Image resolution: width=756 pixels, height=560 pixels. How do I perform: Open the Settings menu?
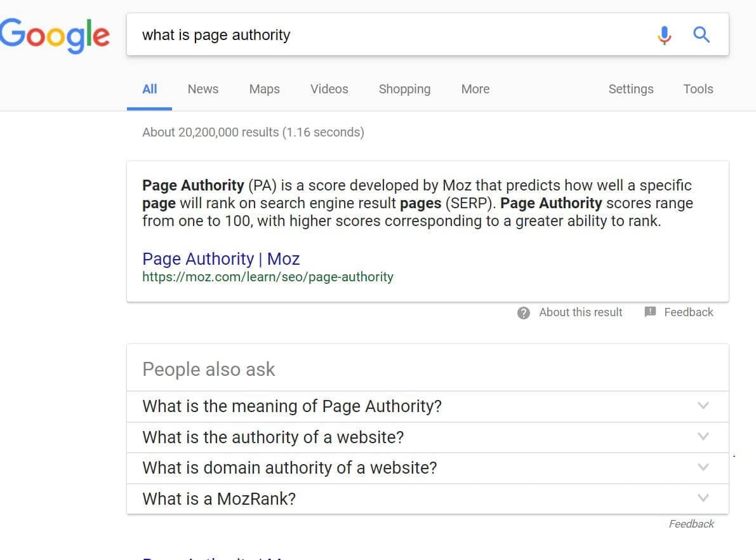pos(631,90)
